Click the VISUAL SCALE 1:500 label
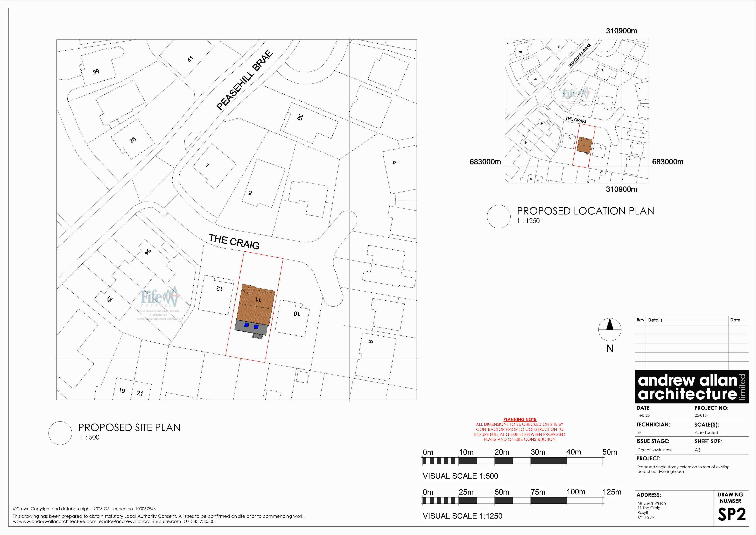 click(460, 476)
